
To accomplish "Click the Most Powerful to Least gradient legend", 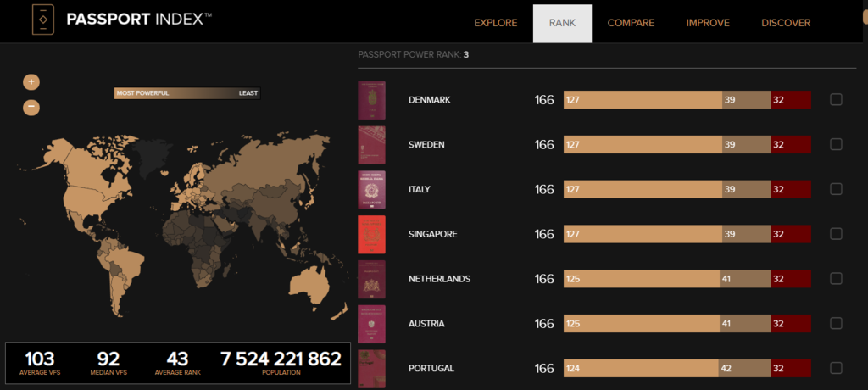I will coord(186,93).
